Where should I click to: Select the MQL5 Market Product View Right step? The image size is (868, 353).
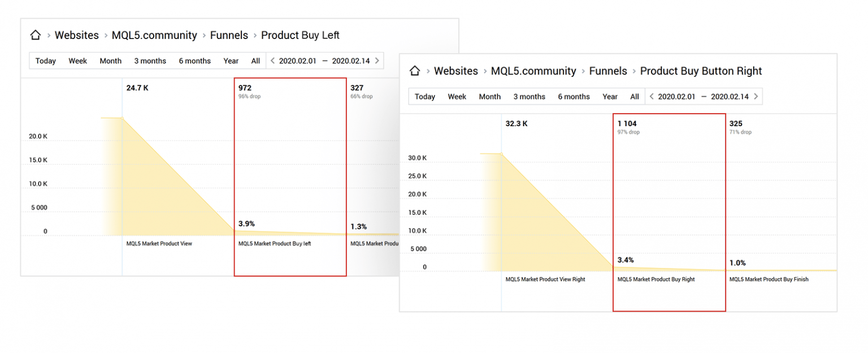(x=546, y=279)
